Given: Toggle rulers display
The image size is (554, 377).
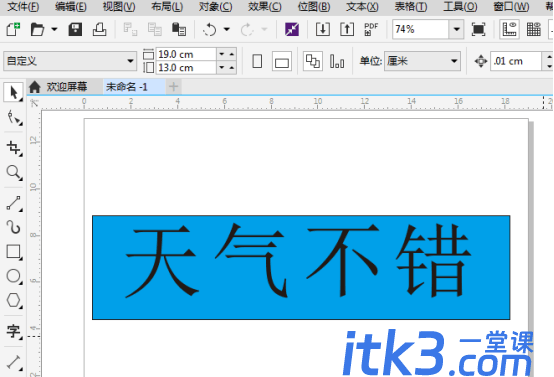Looking at the screenshot, I should click(x=509, y=29).
